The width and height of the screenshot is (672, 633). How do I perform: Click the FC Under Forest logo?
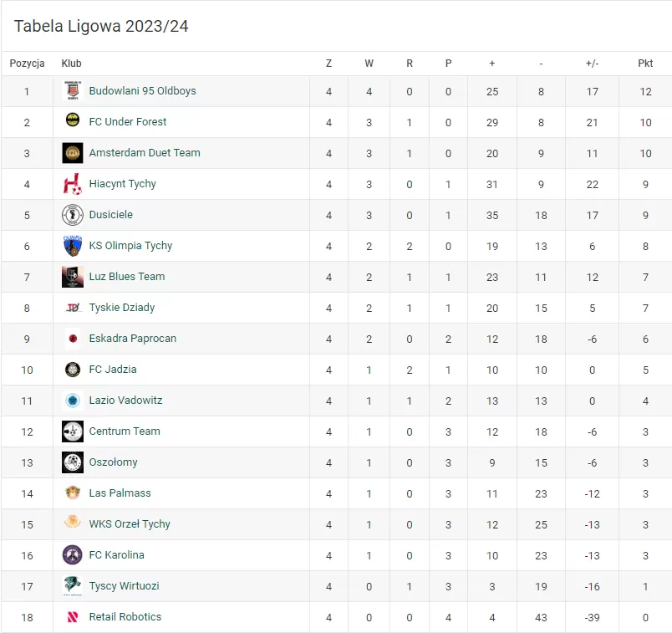[x=73, y=120]
